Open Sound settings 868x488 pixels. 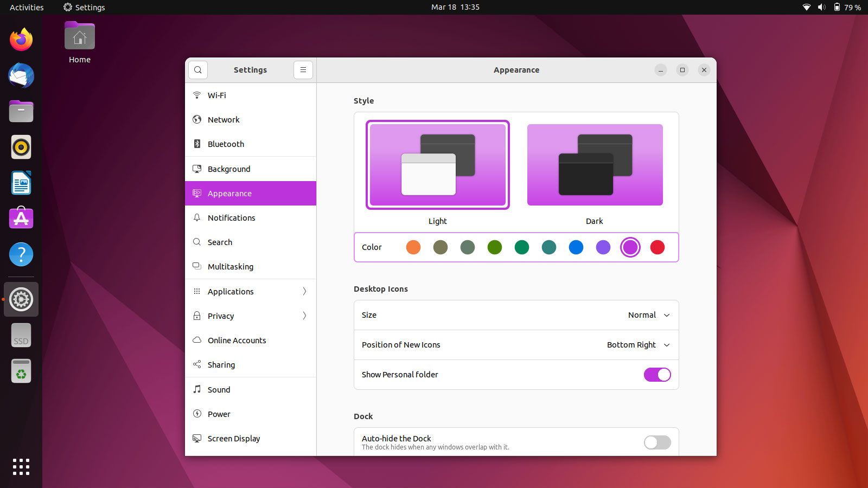(x=219, y=389)
